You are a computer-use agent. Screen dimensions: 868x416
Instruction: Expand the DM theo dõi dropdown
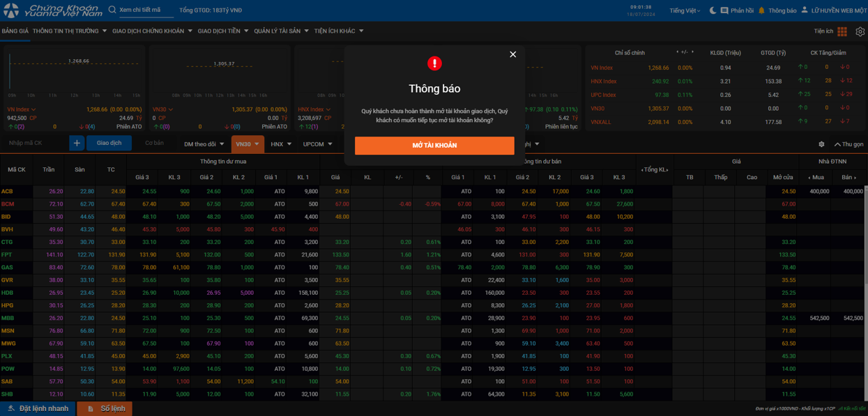204,144
